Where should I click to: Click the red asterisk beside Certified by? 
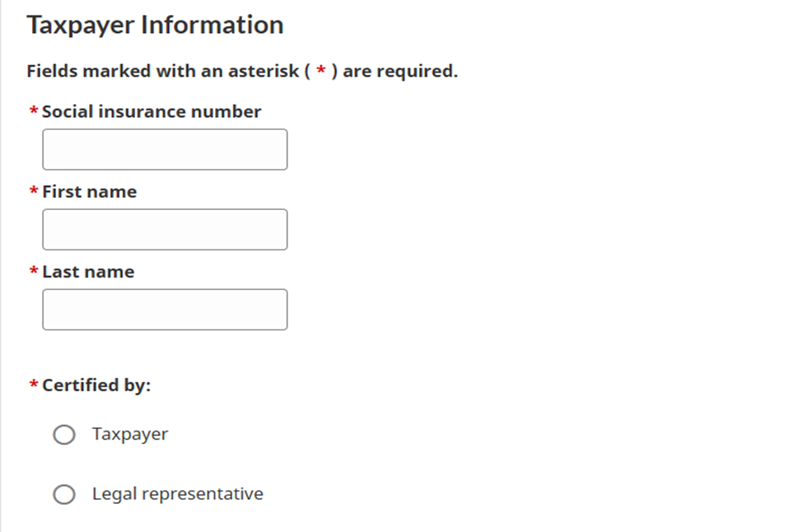pyautogui.click(x=34, y=385)
